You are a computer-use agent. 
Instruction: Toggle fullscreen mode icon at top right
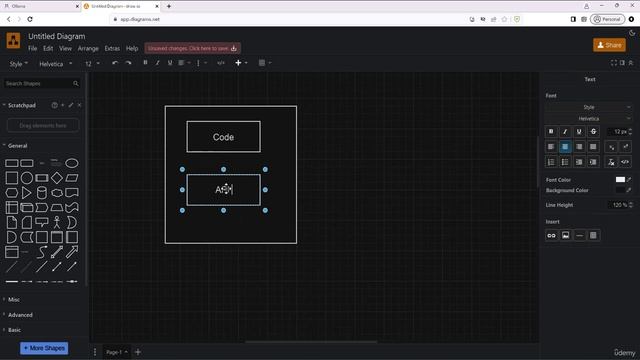click(614, 63)
